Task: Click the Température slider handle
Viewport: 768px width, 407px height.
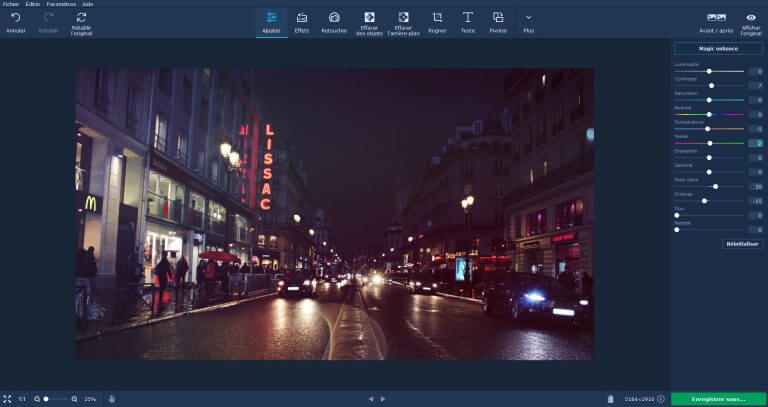Action: point(707,129)
